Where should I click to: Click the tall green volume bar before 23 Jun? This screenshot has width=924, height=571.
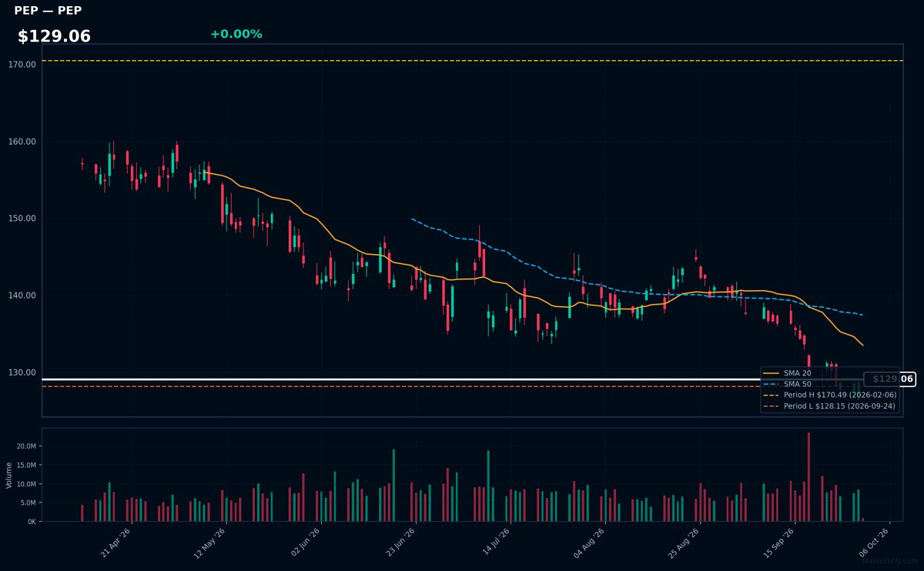click(393, 486)
